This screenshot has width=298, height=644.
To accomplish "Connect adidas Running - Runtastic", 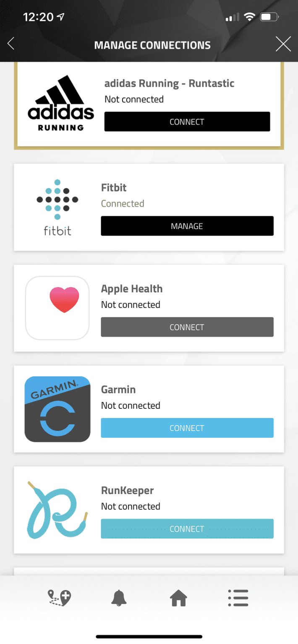I will coord(187,122).
